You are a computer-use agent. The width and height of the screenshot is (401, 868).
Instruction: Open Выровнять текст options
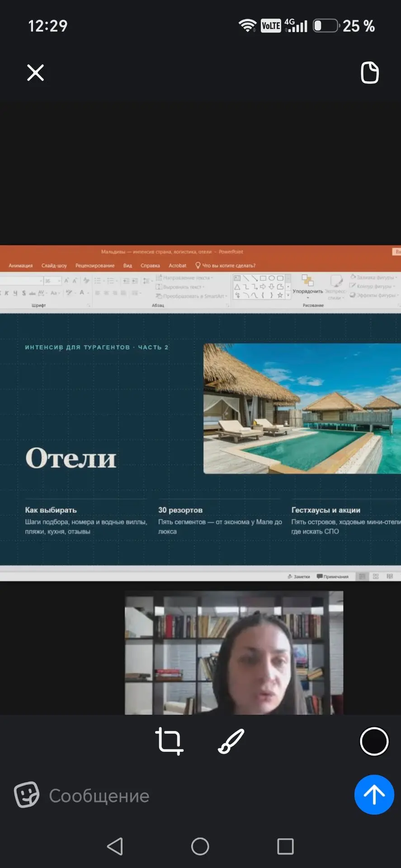click(x=180, y=287)
